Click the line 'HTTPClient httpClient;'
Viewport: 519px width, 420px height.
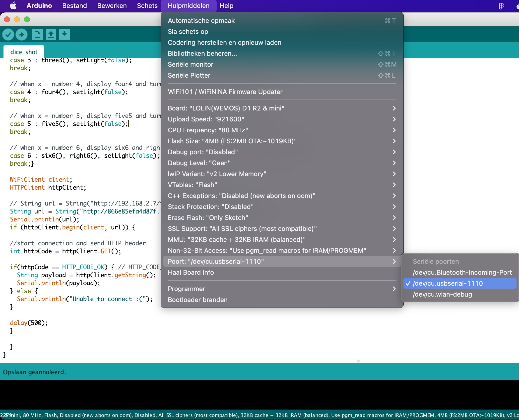pyautogui.click(x=48, y=187)
